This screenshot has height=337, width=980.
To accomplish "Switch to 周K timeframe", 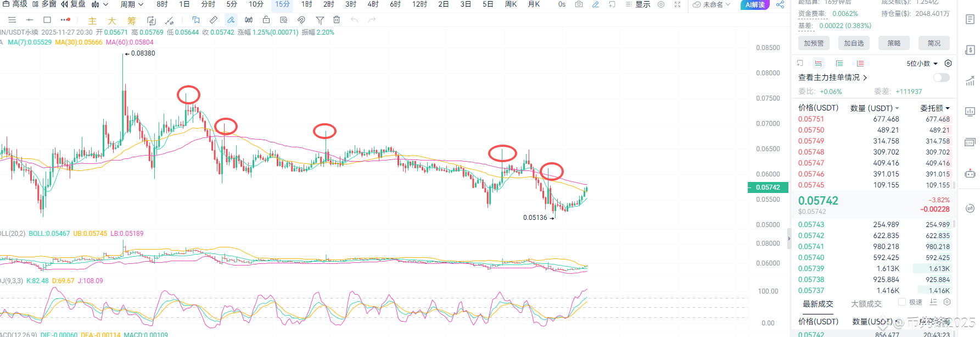I will (511, 4).
